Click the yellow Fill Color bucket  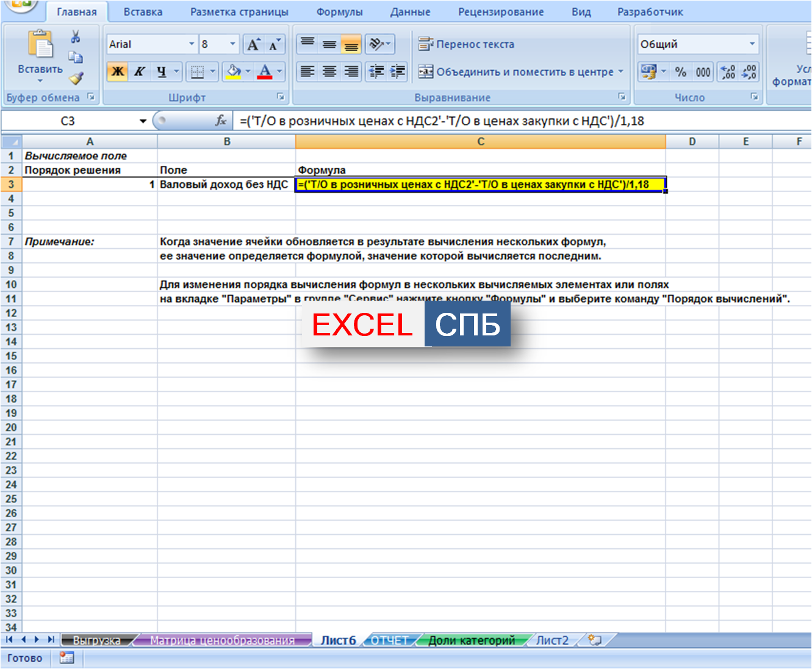[233, 72]
